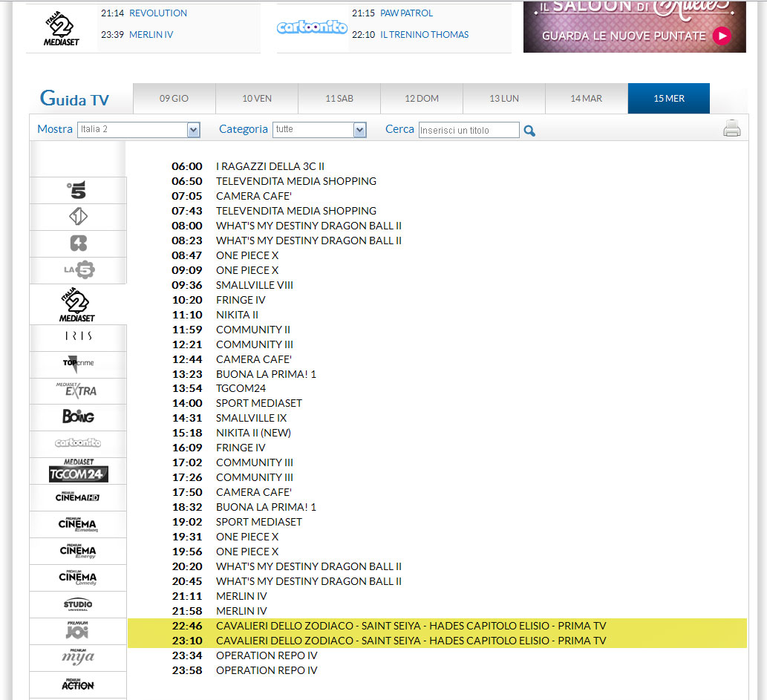Play the Saloon di Adele promo video
The height and width of the screenshot is (700, 767).
[722, 36]
